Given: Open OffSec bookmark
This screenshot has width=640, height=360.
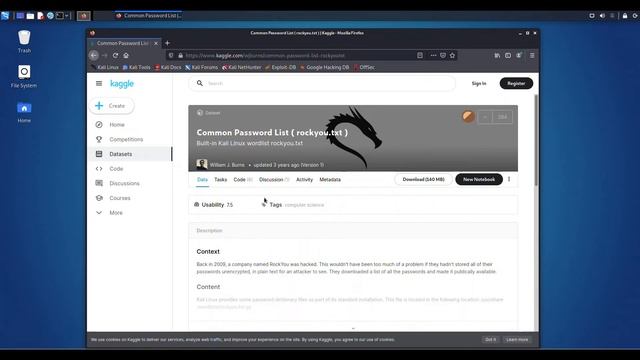Looking at the screenshot, I should (364, 67).
